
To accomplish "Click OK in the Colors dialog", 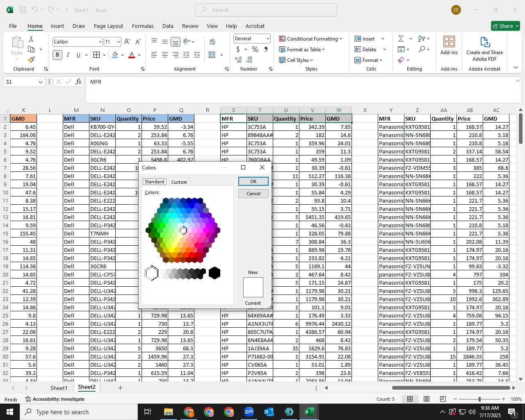I will 253,181.
